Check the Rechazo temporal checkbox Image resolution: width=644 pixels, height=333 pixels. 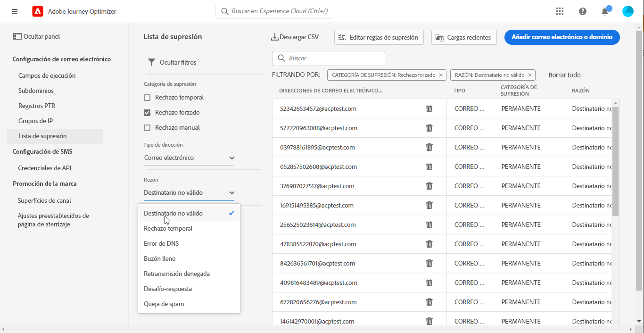147,98
